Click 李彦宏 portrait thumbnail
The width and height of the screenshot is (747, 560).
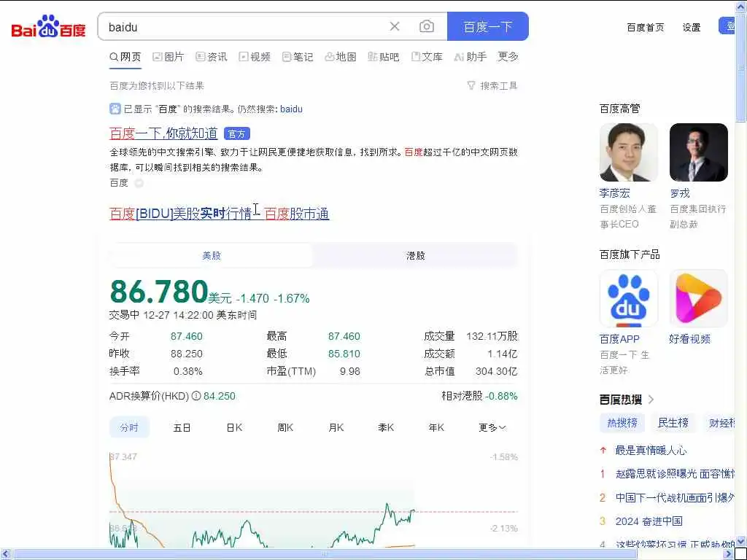628,152
